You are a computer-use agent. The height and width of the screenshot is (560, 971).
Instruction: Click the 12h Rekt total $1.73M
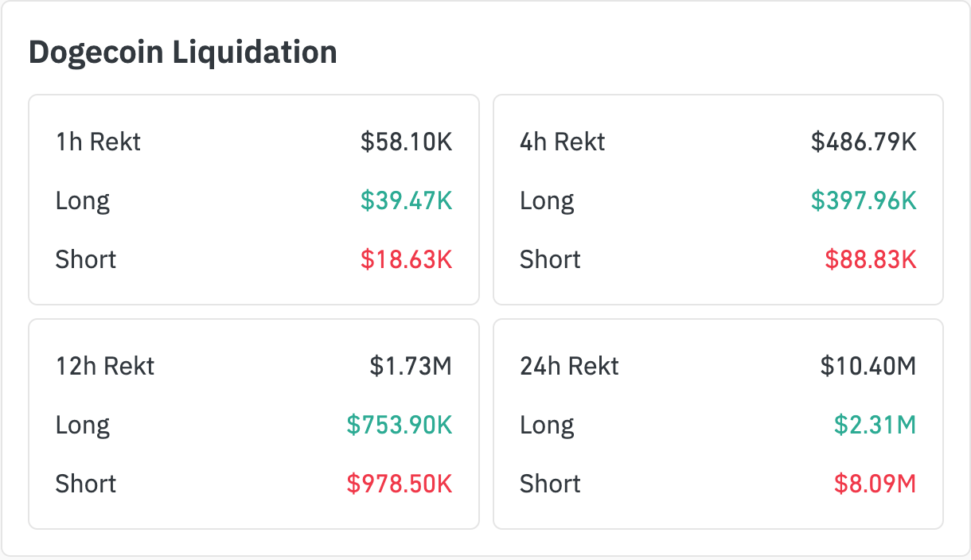pyautogui.click(x=411, y=367)
